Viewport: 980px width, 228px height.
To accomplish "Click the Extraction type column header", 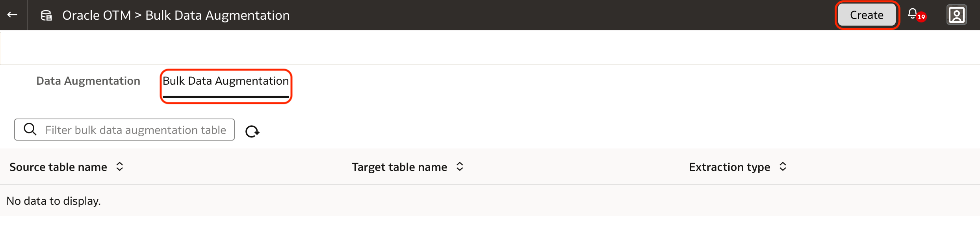I will click(x=729, y=167).
